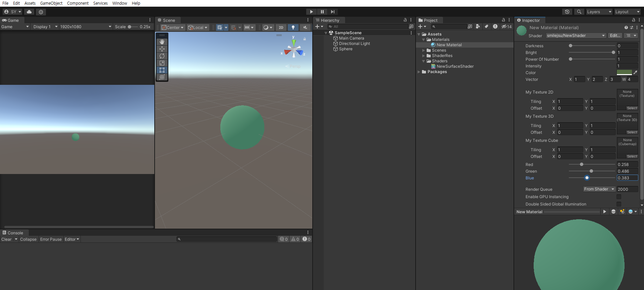Open the Window menu
Viewport: 644px width, 290px height.
point(120,3)
